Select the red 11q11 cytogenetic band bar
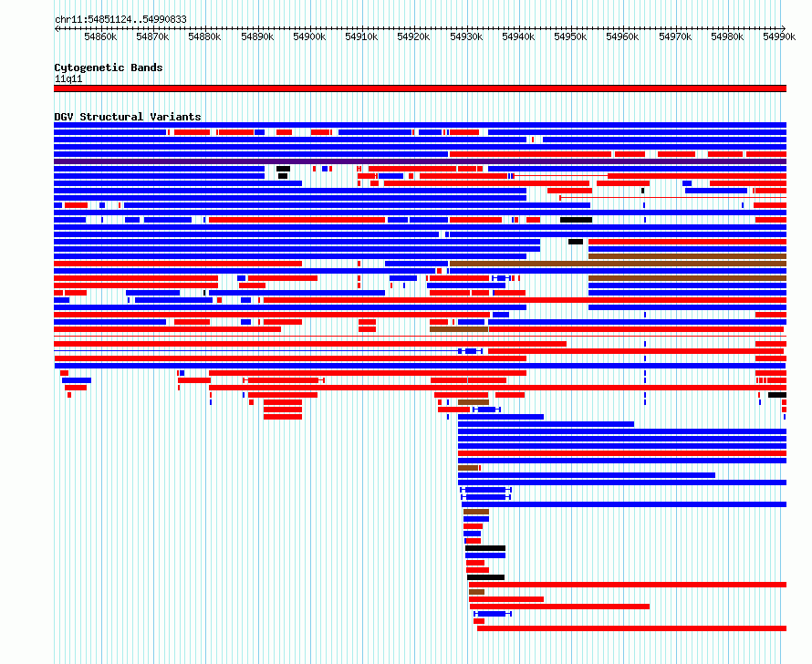Image resolution: width=812 pixels, height=664 pixels. coord(420,88)
